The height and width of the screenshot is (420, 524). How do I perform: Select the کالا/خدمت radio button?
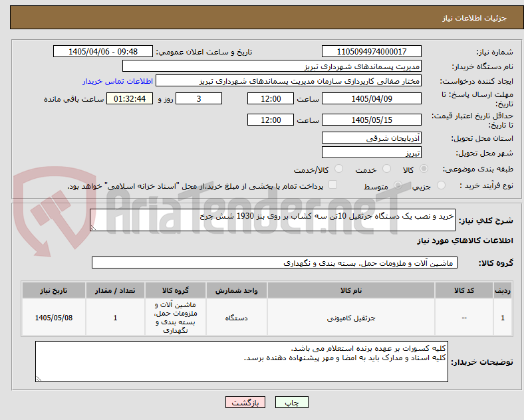[x=339, y=169]
